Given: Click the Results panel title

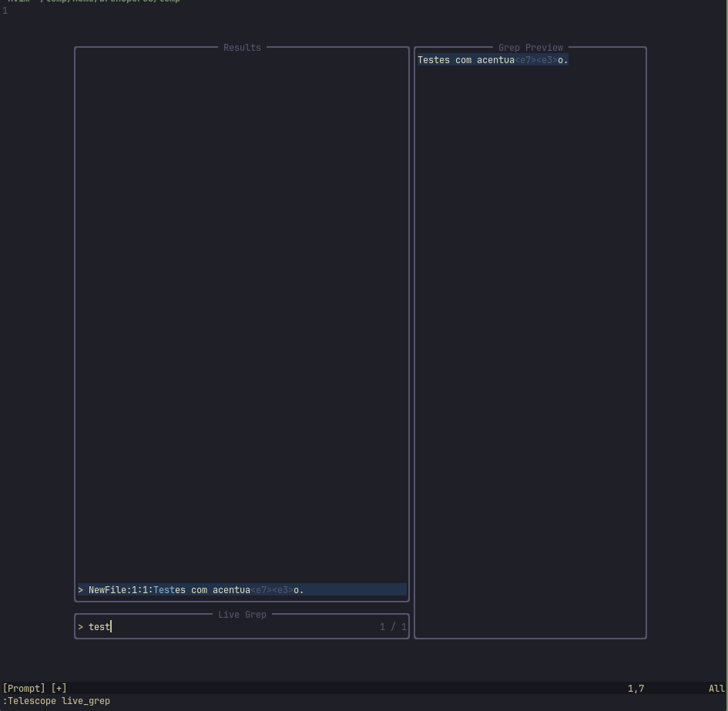Looking at the screenshot, I should point(241,47).
